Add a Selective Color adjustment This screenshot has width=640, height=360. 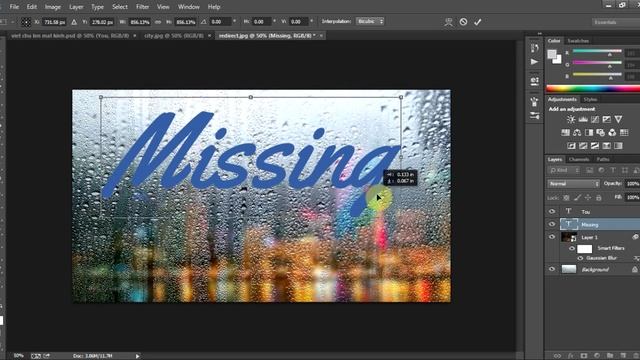click(607, 146)
